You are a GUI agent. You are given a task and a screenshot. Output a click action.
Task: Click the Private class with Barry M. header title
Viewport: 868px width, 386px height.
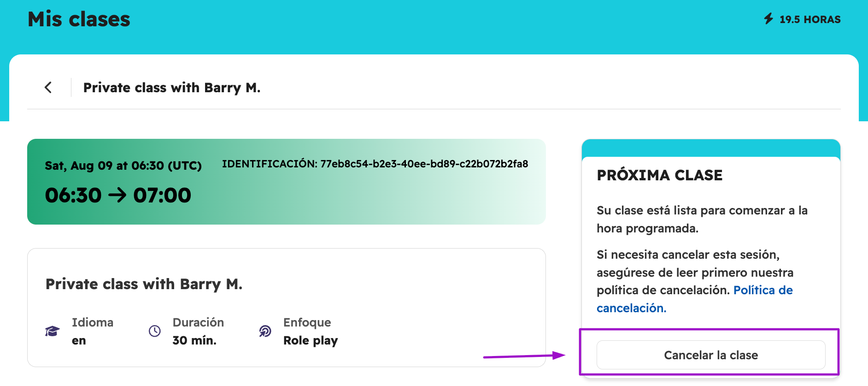172,88
